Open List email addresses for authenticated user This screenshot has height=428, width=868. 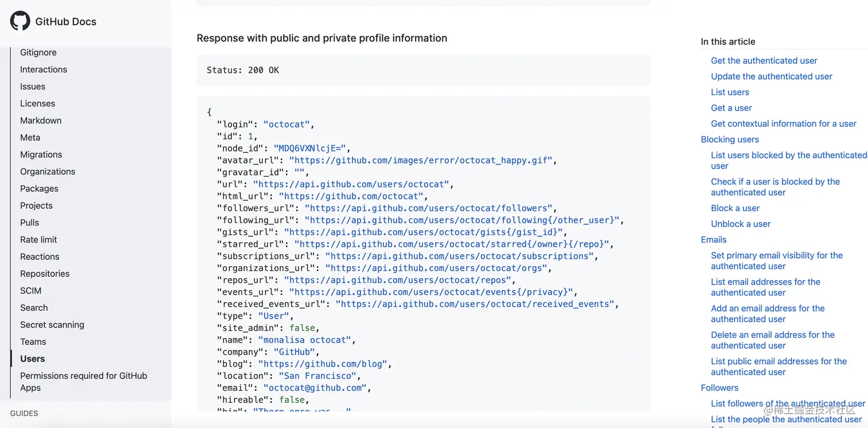(766, 287)
